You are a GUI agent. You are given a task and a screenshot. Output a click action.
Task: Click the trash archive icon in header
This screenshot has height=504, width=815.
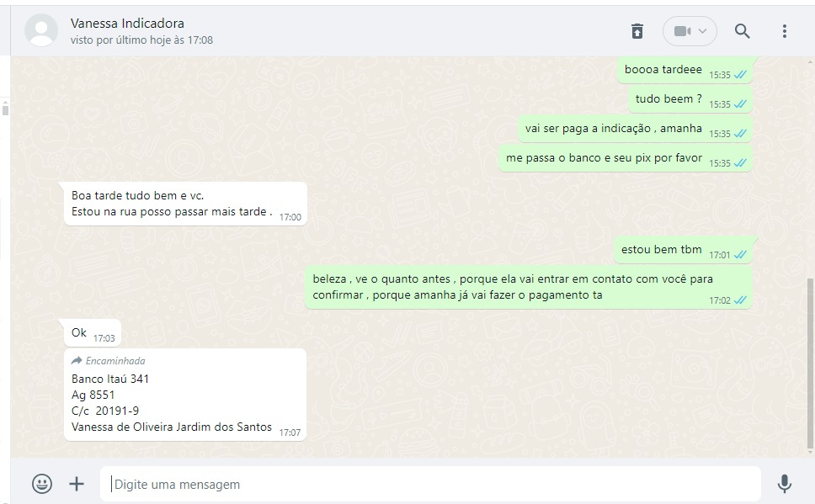[637, 31]
